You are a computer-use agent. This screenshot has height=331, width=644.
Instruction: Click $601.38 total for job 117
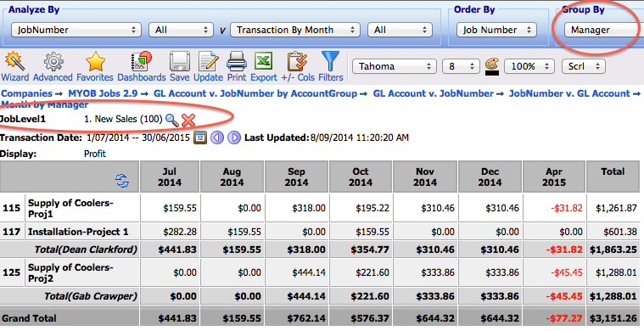[x=620, y=232]
